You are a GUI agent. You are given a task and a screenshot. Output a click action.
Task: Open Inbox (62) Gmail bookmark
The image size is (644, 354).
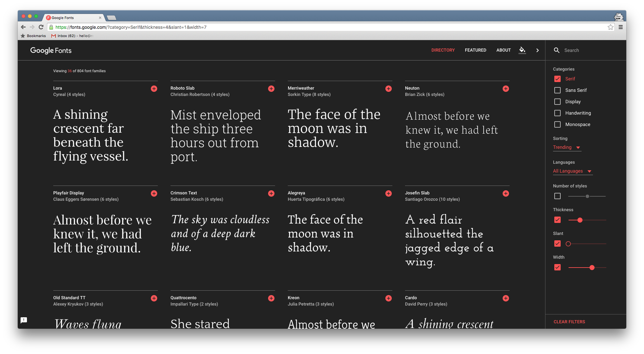click(x=72, y=36)
